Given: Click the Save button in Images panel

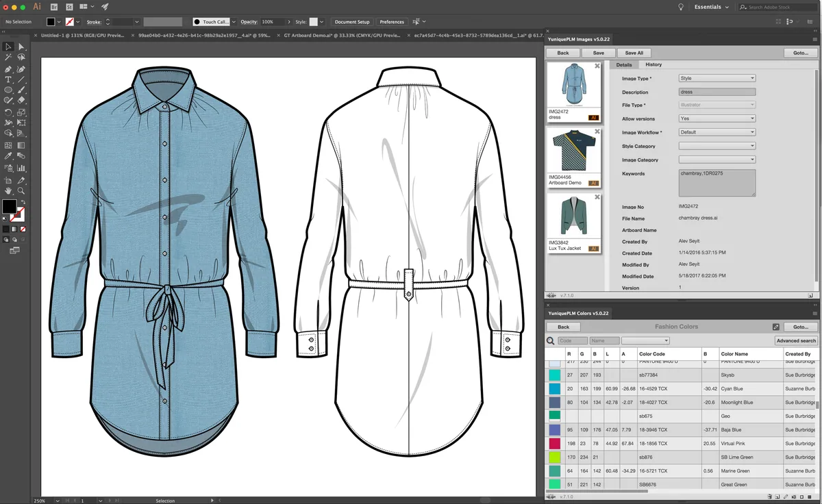Looking at the screenshot, I should [x=599, y=53].
